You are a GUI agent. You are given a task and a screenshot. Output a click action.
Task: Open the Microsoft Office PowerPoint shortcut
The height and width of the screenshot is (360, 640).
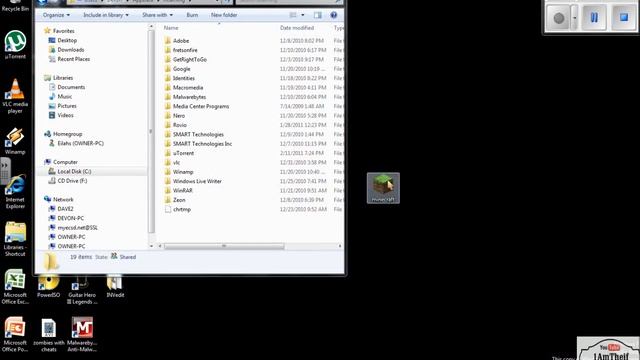tap(15, 335)
